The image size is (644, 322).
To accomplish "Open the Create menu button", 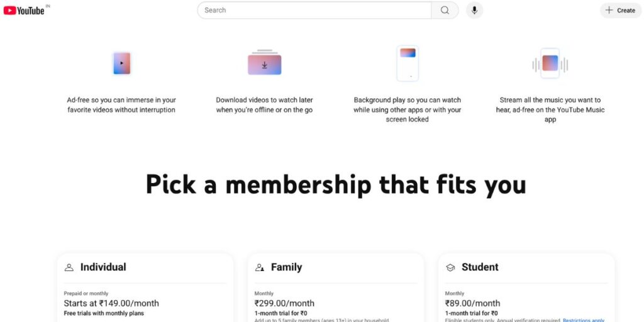I will (621, 10).
